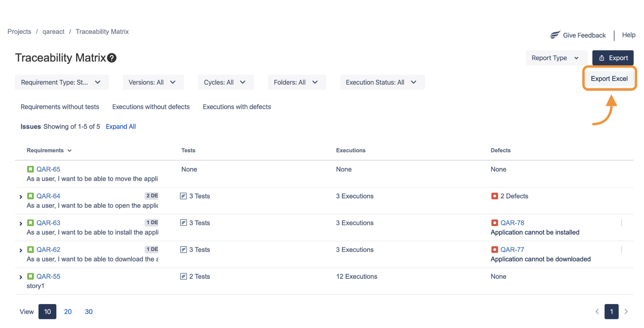Click the story icon beside QAR-65

pyautogui.click(x=31, y=169)
